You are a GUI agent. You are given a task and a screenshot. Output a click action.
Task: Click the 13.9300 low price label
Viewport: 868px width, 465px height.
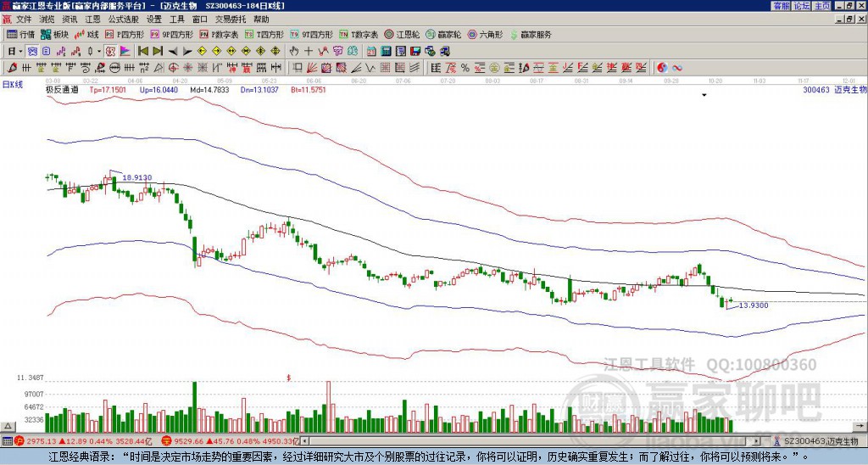(x=754, y=305)
